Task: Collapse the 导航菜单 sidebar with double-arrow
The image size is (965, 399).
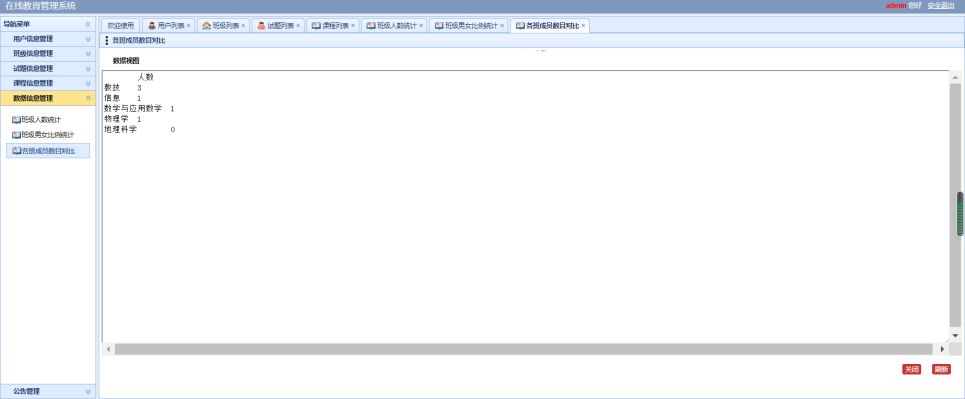Action: click(x=88, y=24)
